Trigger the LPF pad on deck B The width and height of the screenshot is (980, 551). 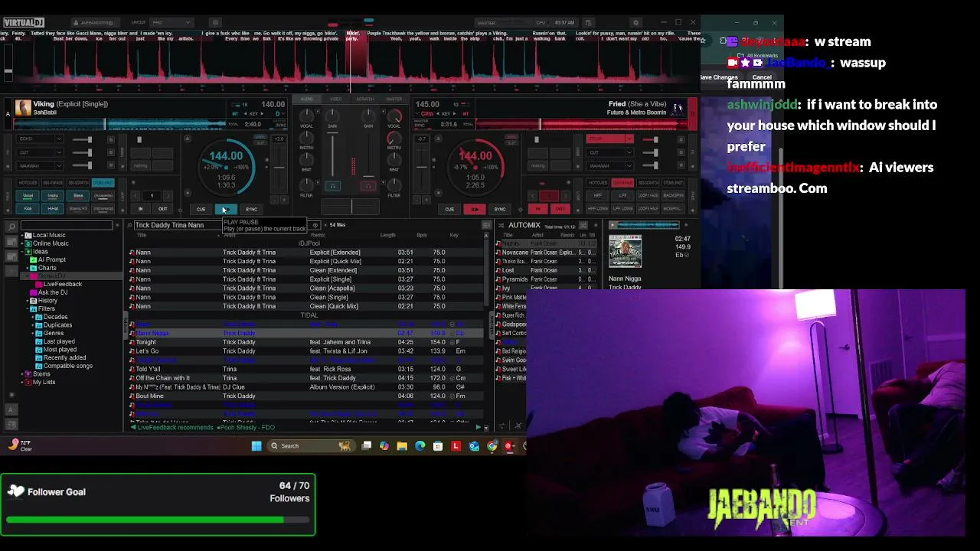point(622,196)
